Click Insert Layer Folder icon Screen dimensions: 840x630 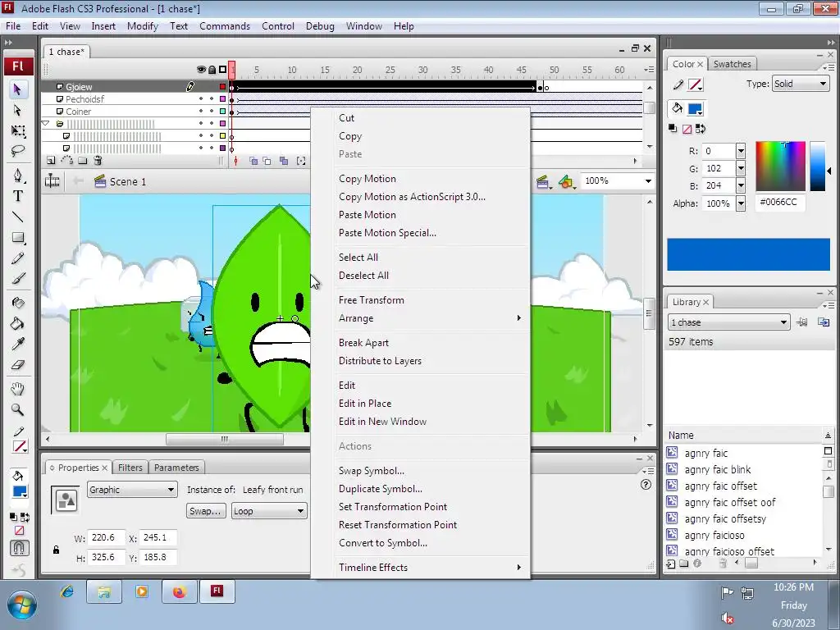click(83, 161)
